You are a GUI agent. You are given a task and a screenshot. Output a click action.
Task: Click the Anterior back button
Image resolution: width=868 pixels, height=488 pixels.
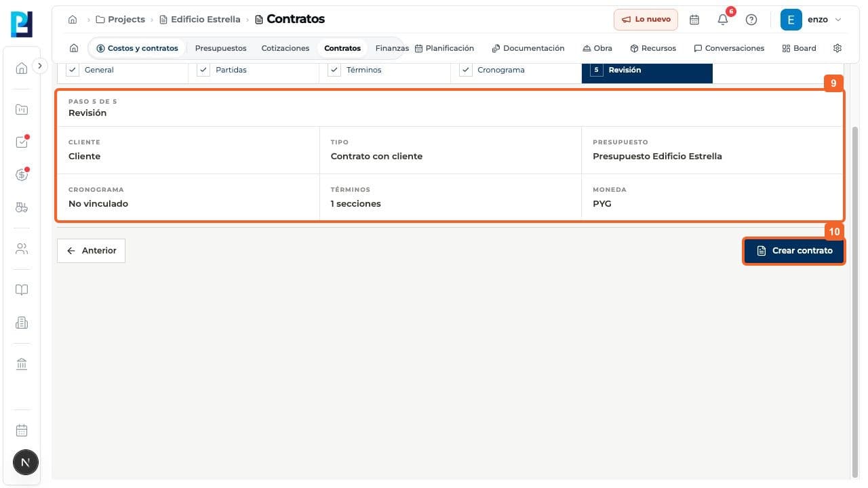(x=91, y=251)
